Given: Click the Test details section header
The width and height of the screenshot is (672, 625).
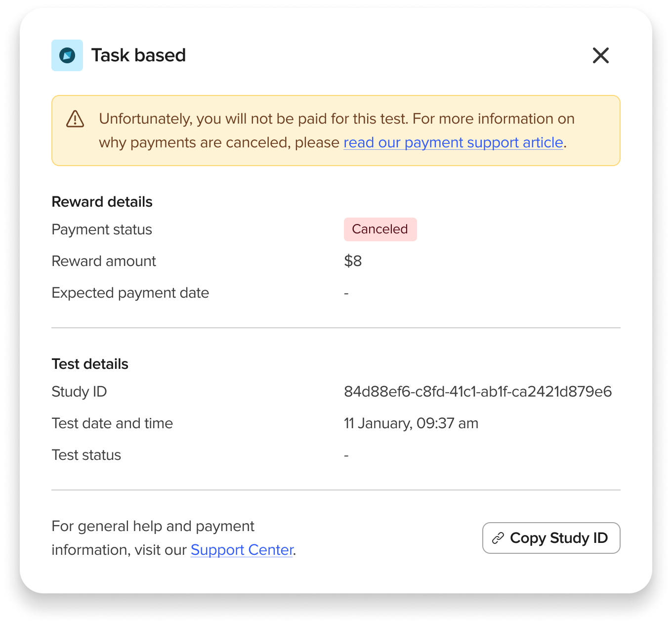Looking at the screenshot, I should 90,364.
